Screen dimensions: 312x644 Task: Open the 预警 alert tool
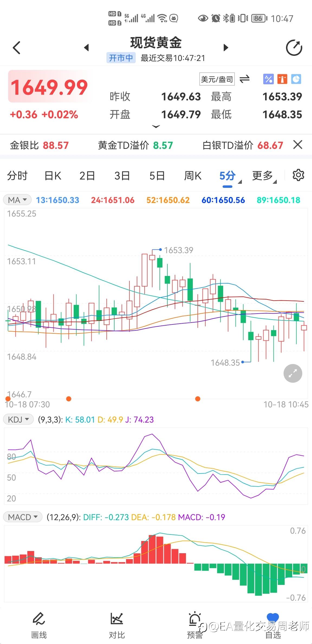click(195, 625)
